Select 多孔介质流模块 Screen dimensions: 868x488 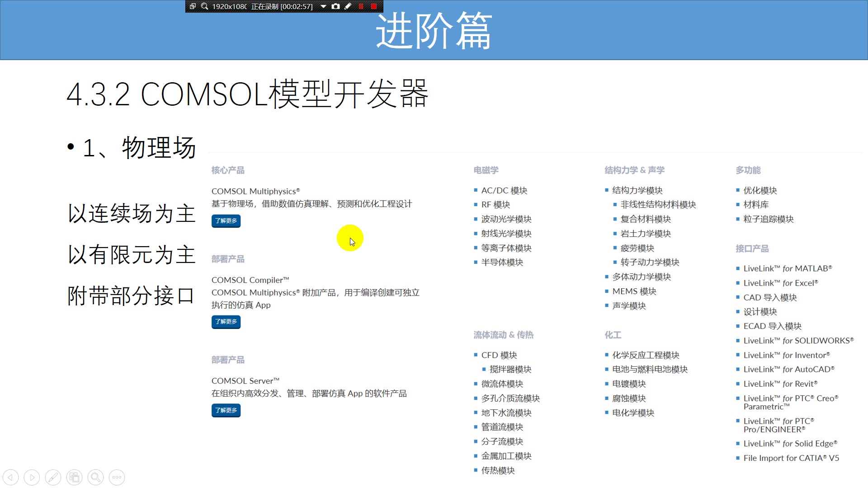510,398
